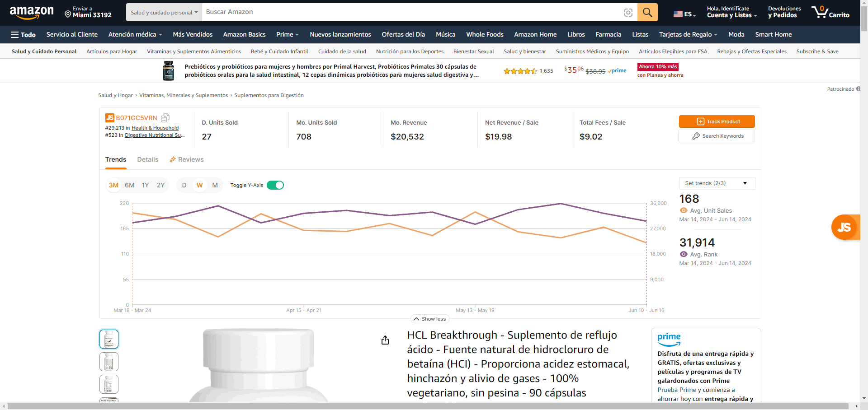The image size is (868, 410).
Task: Select the 6M time range
Action: click(x=130, y=185)
